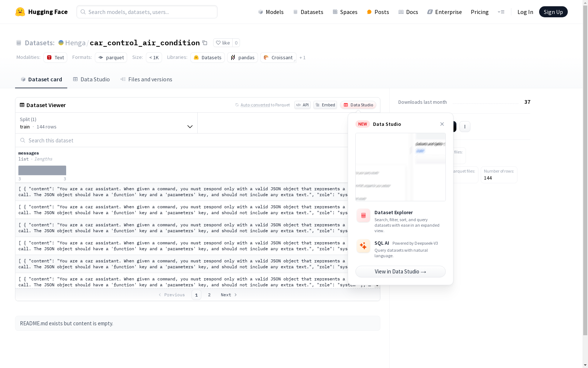Click the Datasets breadcrumb icon
Viewport: 588px width, 368px height.
coord(19,43)
